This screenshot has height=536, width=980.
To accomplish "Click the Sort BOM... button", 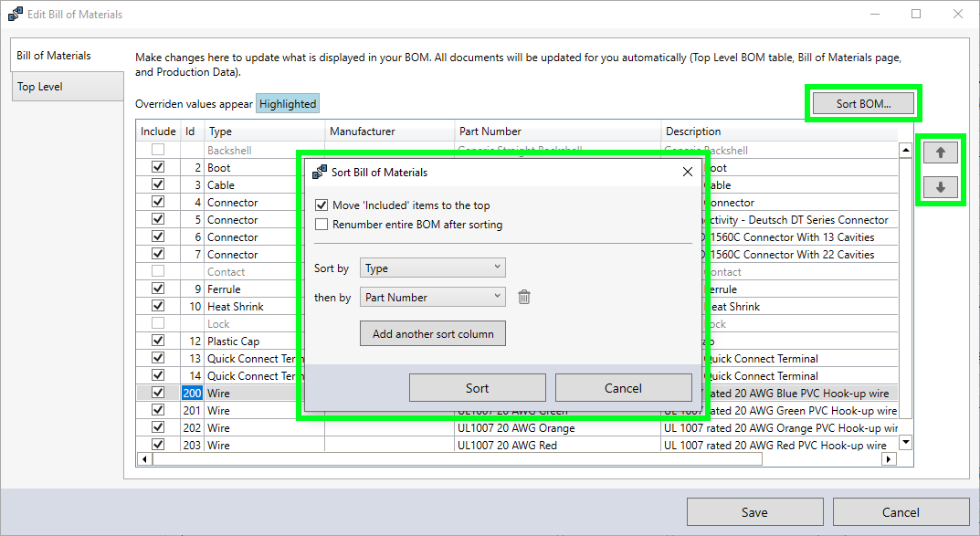I will 863,104.
